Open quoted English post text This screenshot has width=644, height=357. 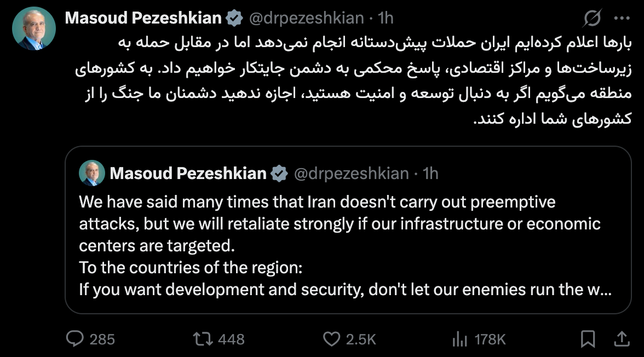coord(340,246)
